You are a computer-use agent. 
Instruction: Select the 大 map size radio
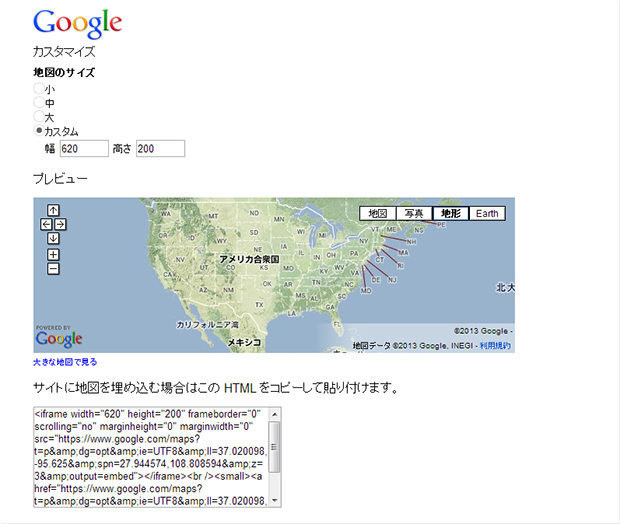pyautogui.click(x=39, y=116)
